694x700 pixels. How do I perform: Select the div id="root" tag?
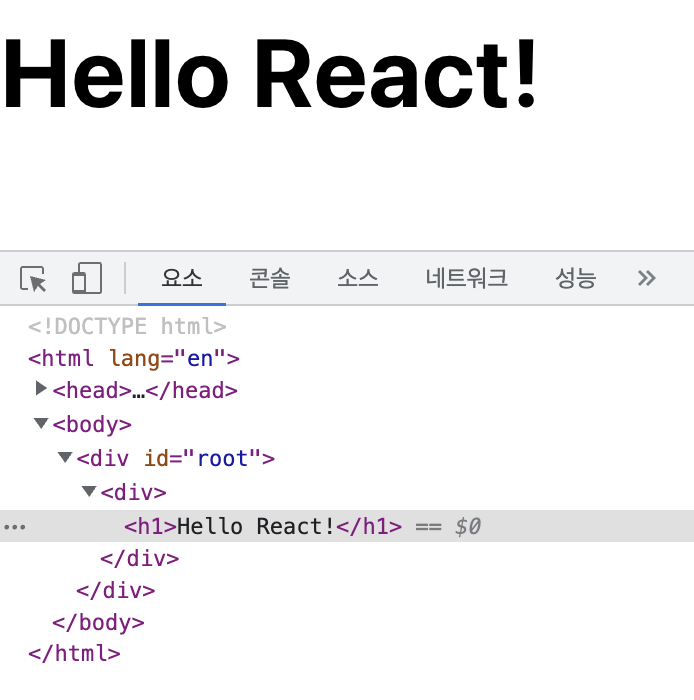pos(175,458)
